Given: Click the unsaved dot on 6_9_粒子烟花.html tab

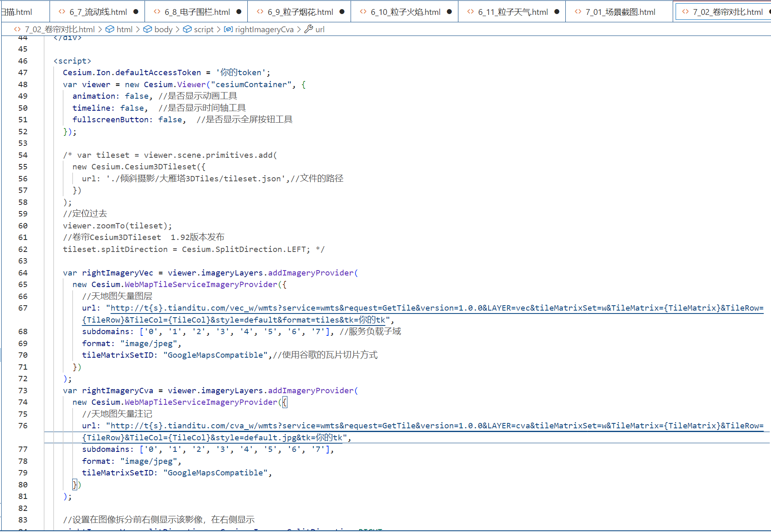Looking at the screenshot, I should (342, 12).
